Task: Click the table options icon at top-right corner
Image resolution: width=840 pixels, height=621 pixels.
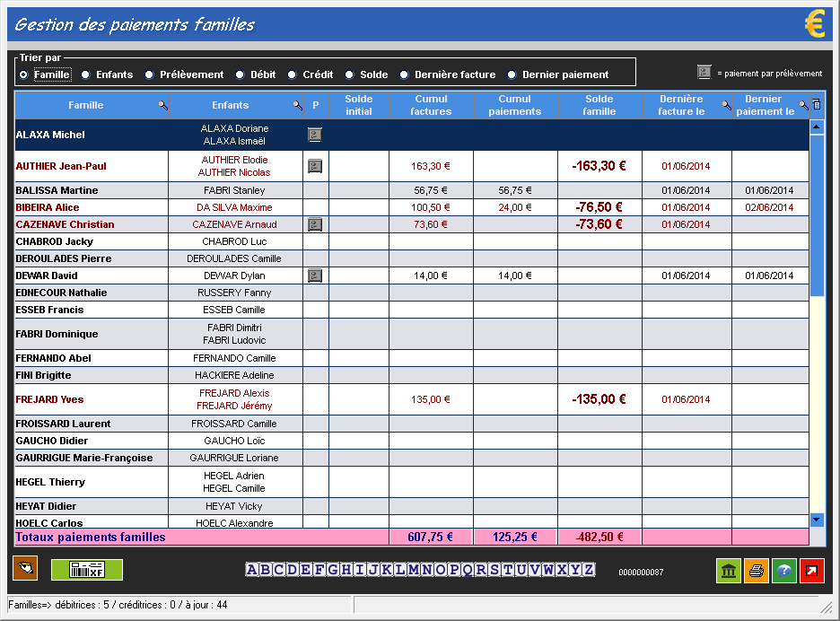Action: tap(816, 104)
